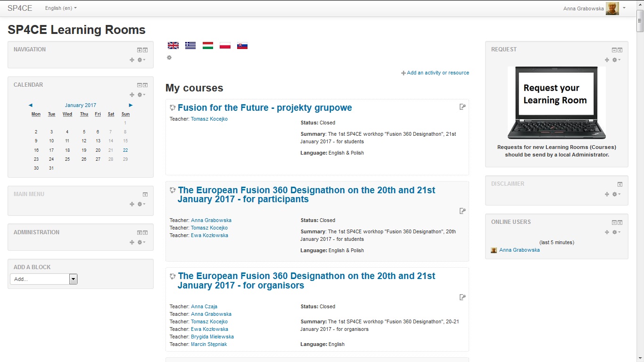Click the Mon column header in calendar
The height and width of the screenshot is (362, 644).
click(x=36, y=114)
